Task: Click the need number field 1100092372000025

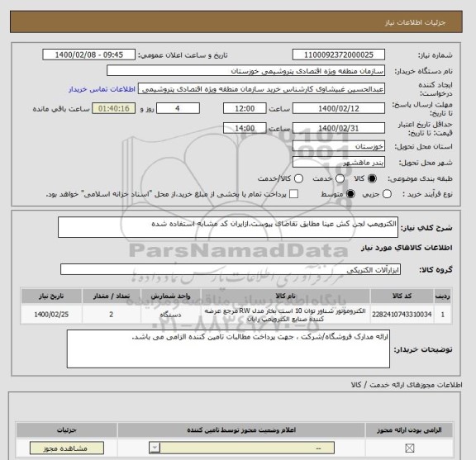Action: pos(339,55)
